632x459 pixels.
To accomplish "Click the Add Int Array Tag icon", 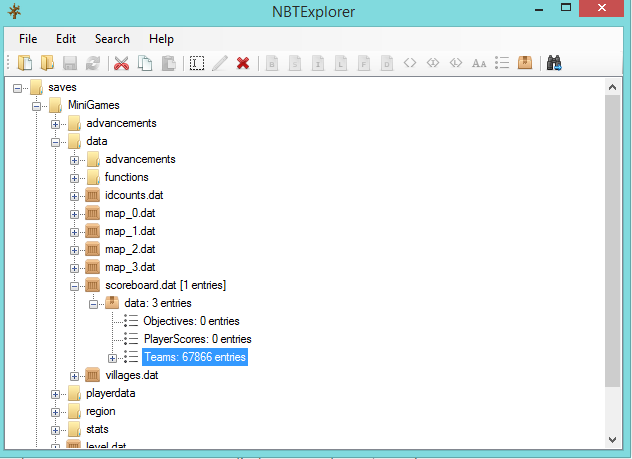I will pyautogui.click(x=433, y=63).
